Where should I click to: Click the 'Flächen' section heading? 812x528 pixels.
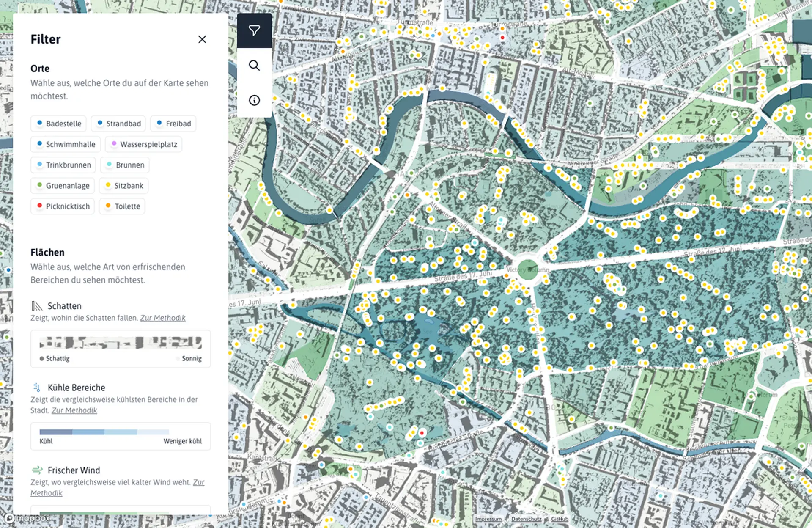point(47,253)
